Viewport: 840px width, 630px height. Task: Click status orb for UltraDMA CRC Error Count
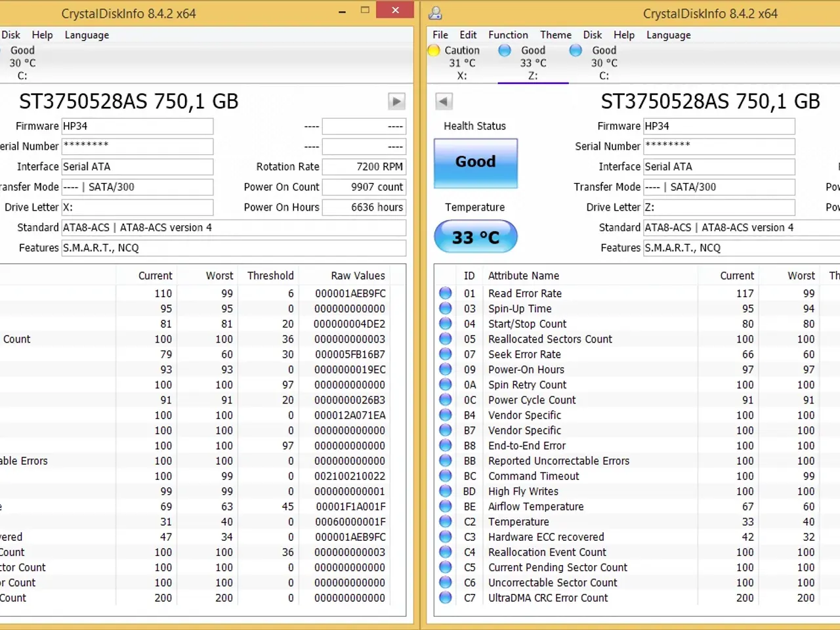tap(446, 598)
